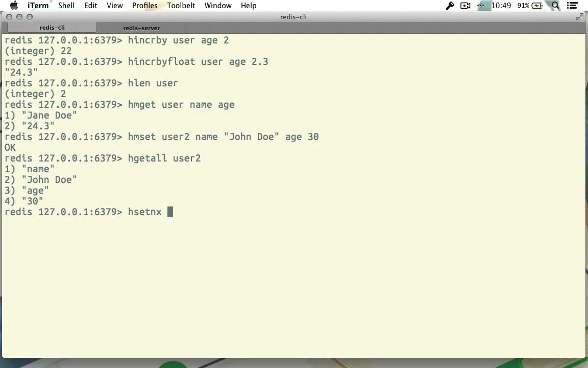
Task: Click the 1) "name" result line
Action: pyautogui.click(x=29, y=169)
